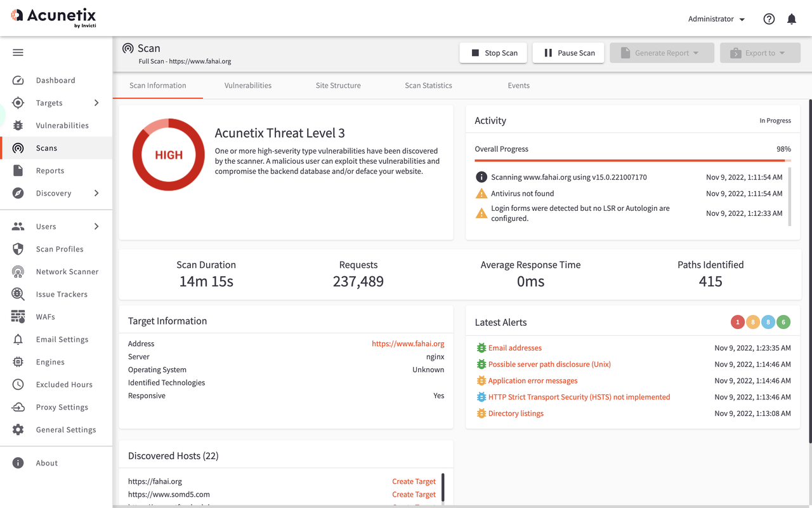Click the Requests 237,489 value
Viewport: 812px width, 508px height.
[x=358, y=281]
